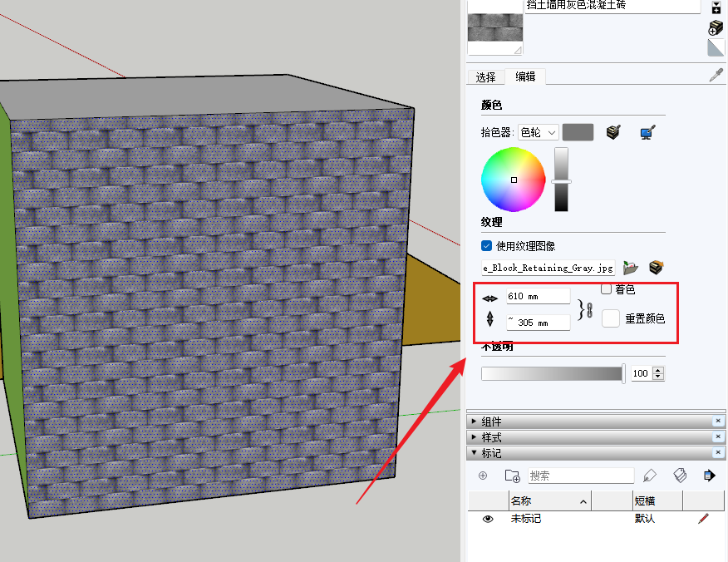The image size is (728, 562).
Task: Match color of object in model
Action: click(x=614, y=132)
